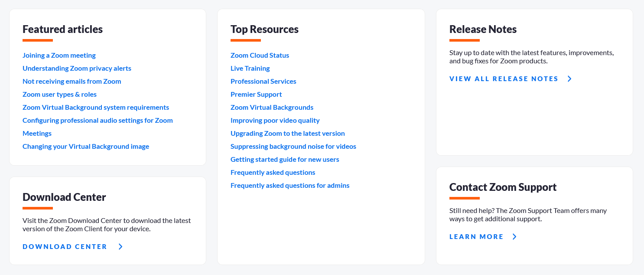Open Zoom Virtual Background system requirements

click(96, 107)
